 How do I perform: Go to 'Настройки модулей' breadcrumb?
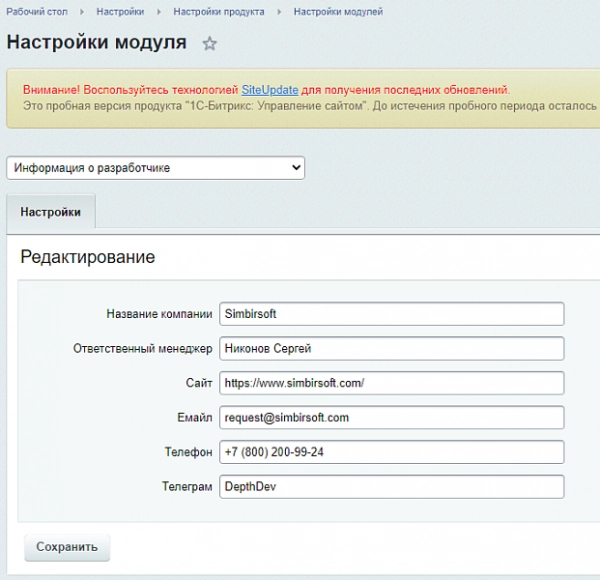(x=338, y=12)
